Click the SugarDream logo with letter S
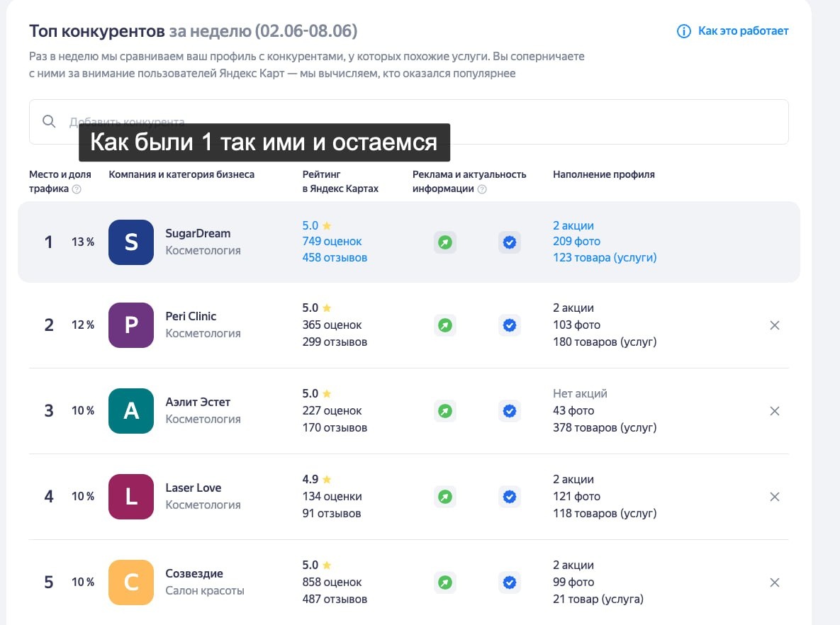Image resolution: width=840 pixels, height=625 pixels. pyautogui.click(x=130, y=242)
